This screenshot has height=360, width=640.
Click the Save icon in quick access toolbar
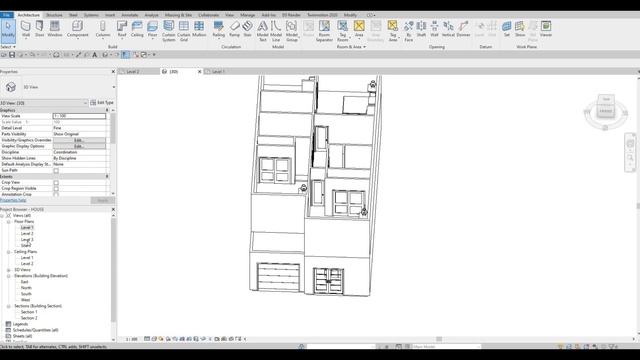[x=12, y=55]
